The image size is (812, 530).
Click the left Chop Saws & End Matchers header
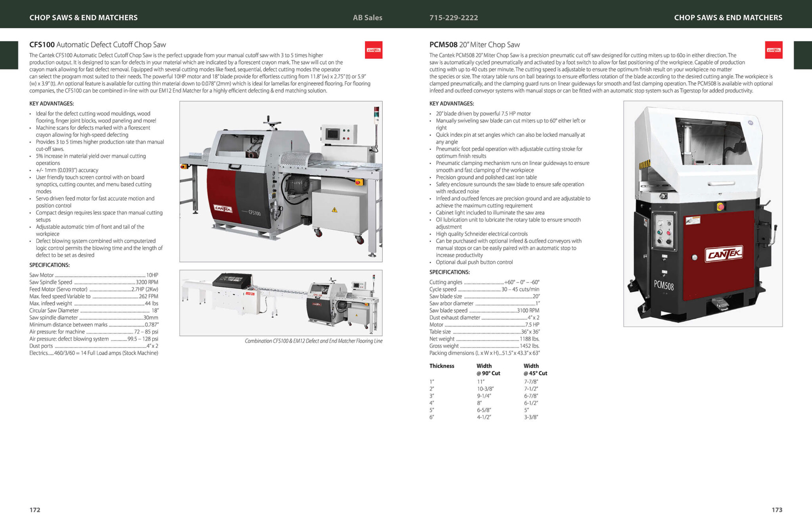click(x=83, y=17)
